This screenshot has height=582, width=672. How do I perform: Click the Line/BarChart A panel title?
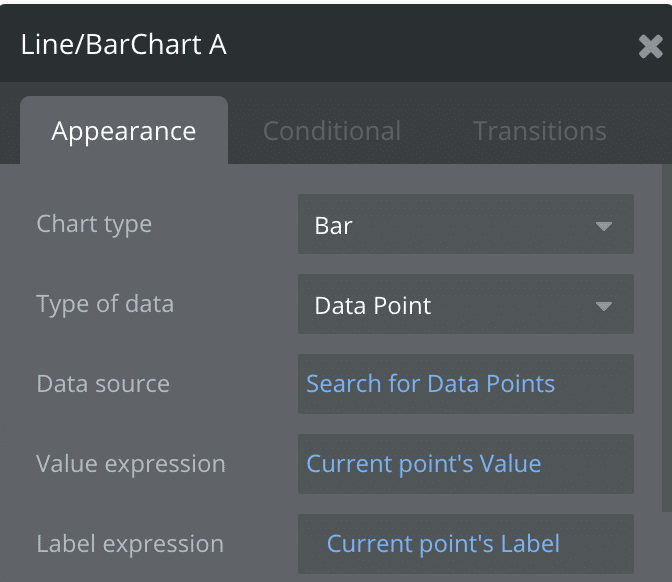(x=124, y=45)
